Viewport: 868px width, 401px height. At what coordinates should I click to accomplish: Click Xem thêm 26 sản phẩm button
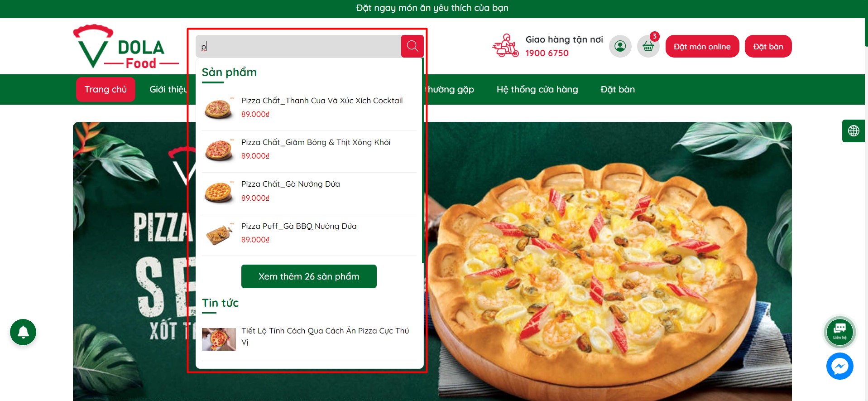pos(309,276)
